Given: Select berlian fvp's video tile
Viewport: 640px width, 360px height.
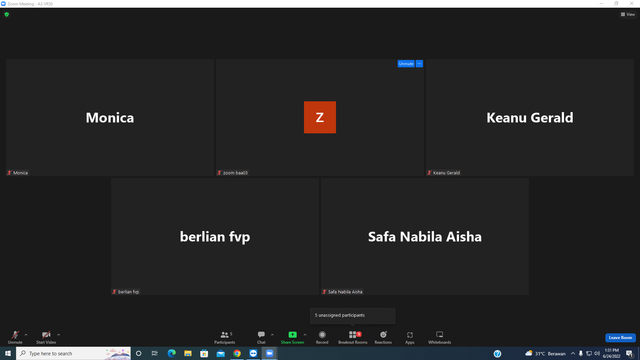Looking at the screenshot, I should coord(215,236).
